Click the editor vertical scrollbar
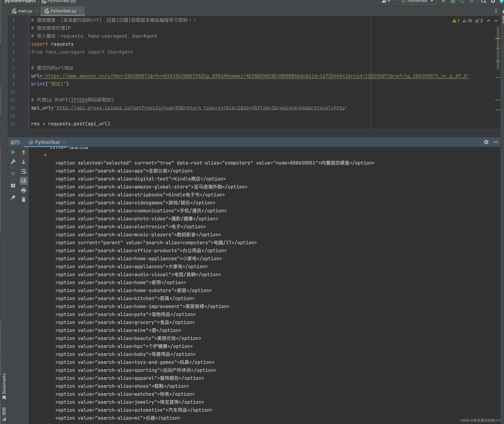This screenshot has height=424, width=504. 498,48
